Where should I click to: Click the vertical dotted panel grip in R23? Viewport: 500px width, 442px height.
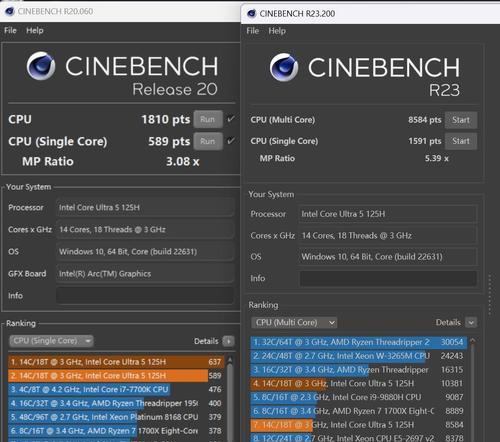(489, 295)
